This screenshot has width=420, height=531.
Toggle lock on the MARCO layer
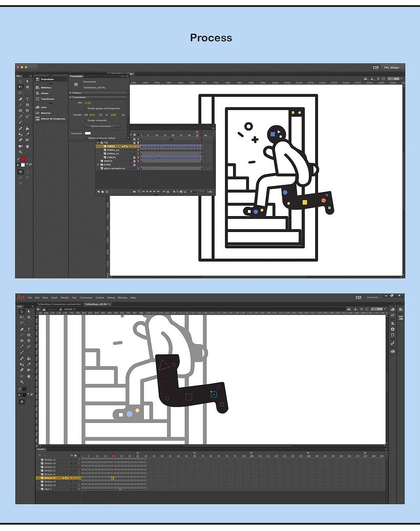pyautogui.click(x=134, y=161)
